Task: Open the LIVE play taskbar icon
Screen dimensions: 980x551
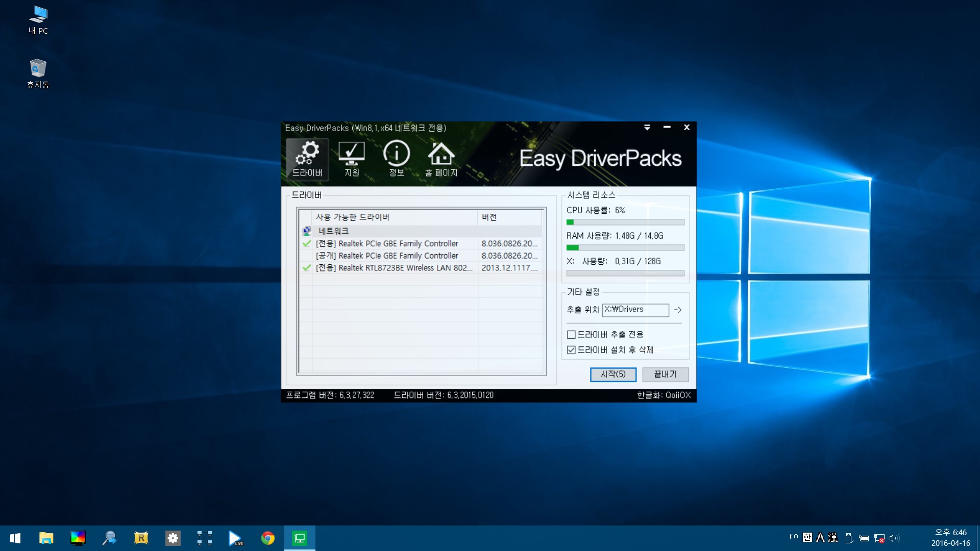Action: (236, 538)
